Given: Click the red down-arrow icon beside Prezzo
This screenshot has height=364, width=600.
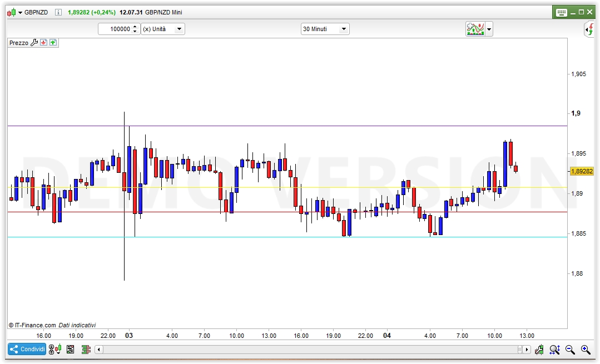Looking at the screenshot, I should tap(43, 42).
